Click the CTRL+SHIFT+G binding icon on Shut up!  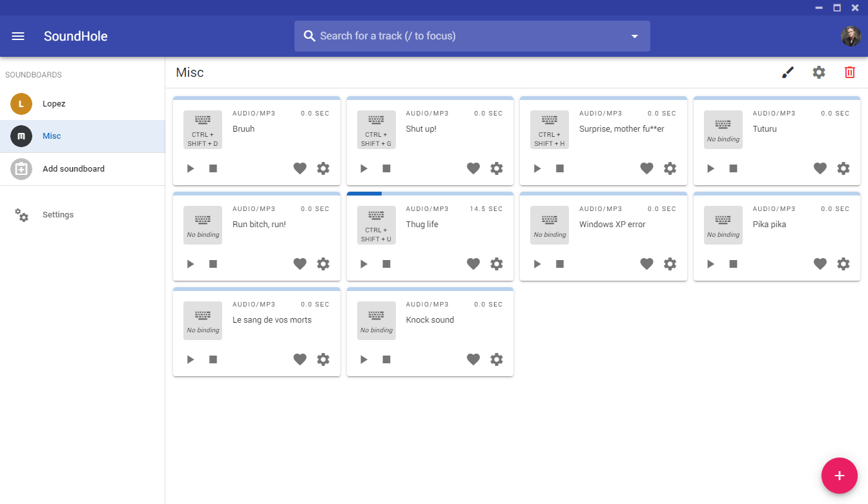376,129
